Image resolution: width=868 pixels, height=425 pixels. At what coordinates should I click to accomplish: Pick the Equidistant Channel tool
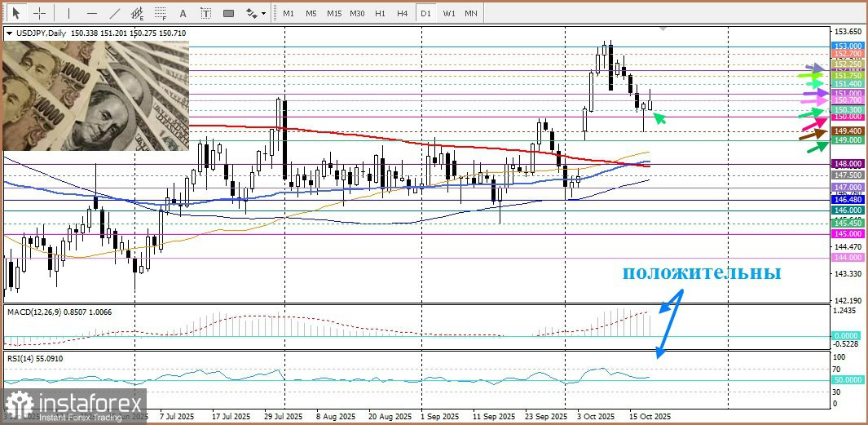[138, 13]
